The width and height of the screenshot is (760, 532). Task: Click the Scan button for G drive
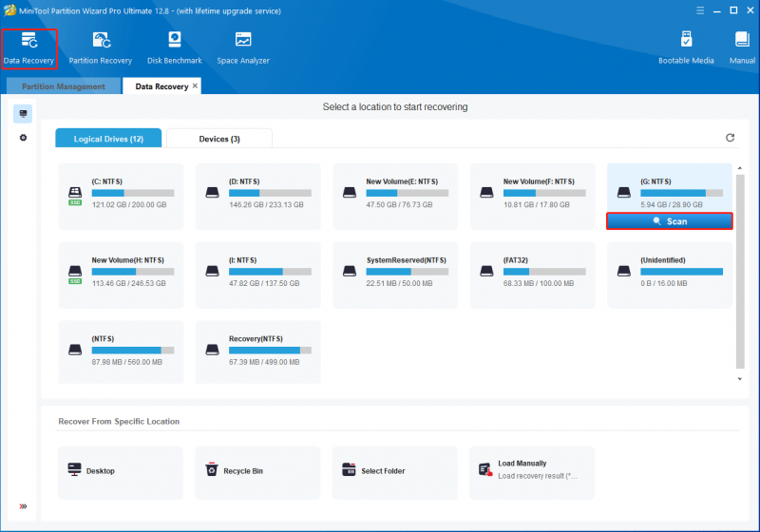(670, 221)
